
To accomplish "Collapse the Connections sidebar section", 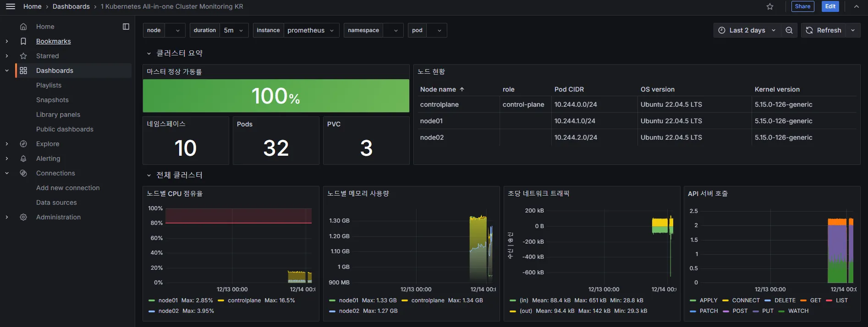I will click(x=7, y=173).
